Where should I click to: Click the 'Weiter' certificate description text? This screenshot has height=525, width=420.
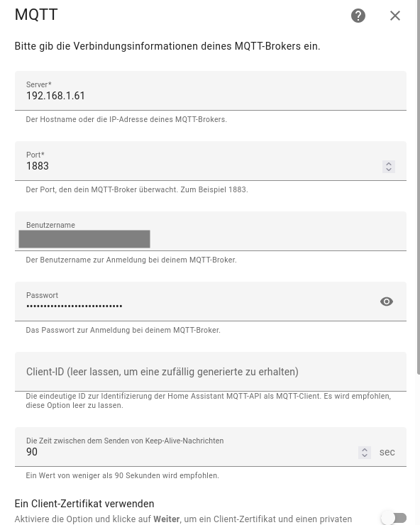coord(183,519)
